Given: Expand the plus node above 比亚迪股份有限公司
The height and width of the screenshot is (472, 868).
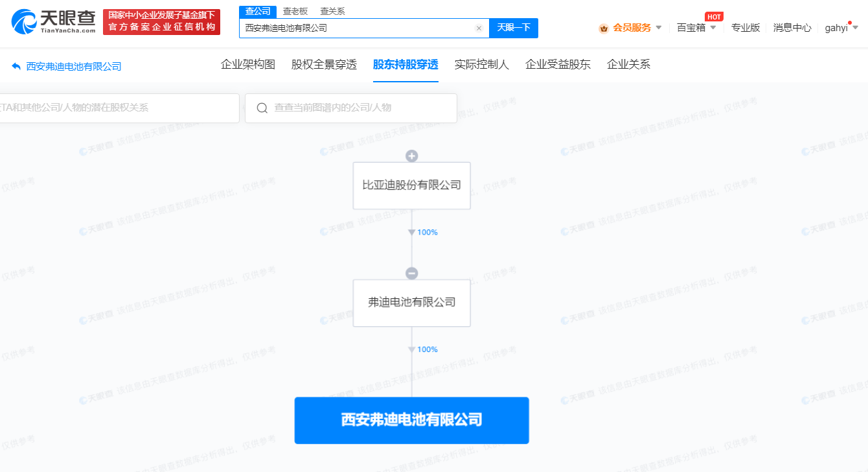Looking at the screenshot, I should click(411, 156).
